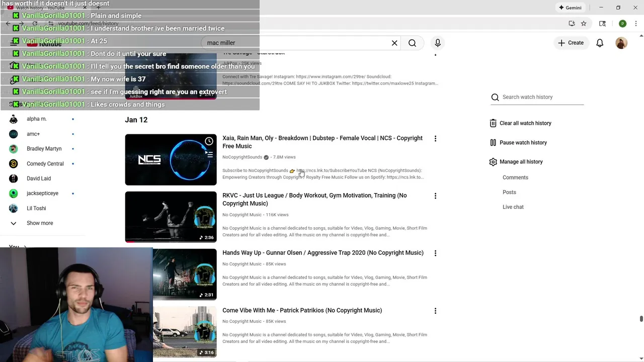Viewport: 644px width, 362px height.
Task: Open the NCS Breakdown video thumbnail
Action: pyautogui.click(x=171, y=159)
